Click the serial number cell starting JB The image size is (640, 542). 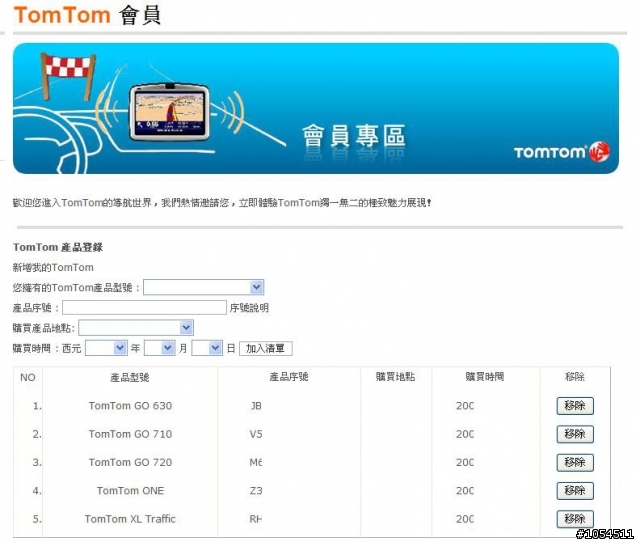click(x=256, y=406)
